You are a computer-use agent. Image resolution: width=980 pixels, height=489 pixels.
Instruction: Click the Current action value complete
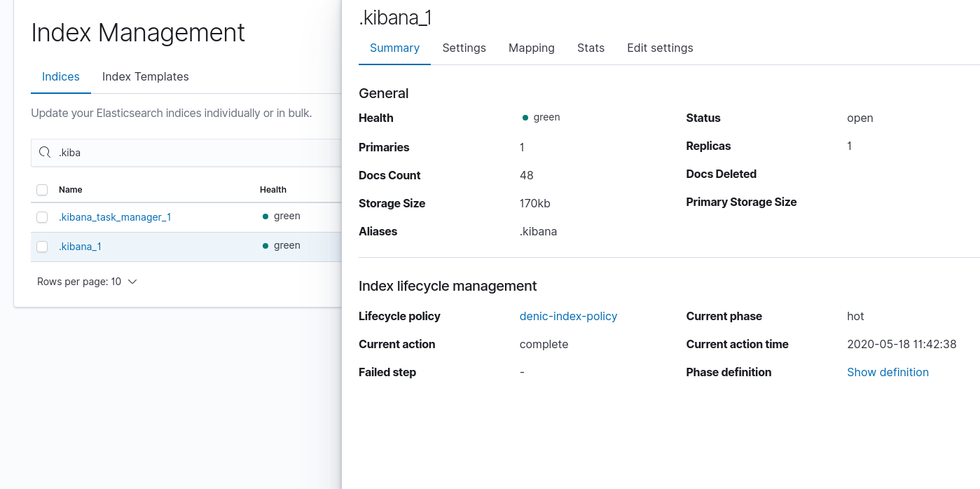pyautogui.click(x=544, y=344)
